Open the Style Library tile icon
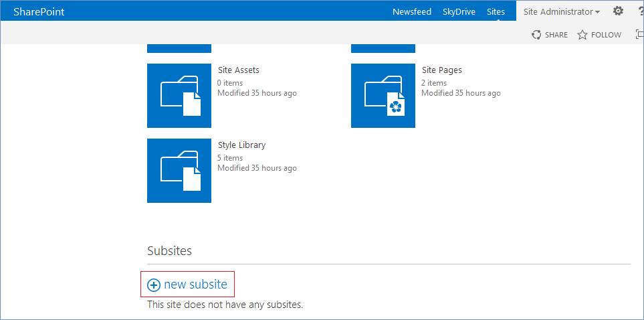The height and width of the screenshot is (320, 644). 179,171
